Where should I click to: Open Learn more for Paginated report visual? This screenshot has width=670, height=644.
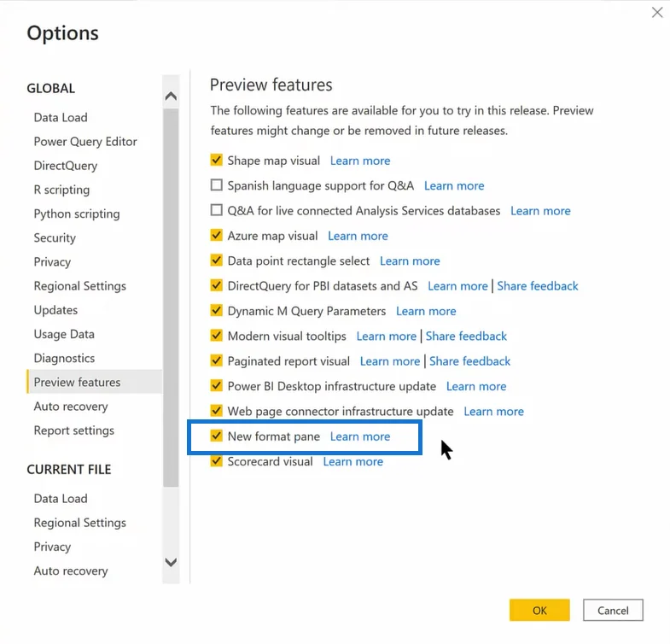click(x=390, y=361)
